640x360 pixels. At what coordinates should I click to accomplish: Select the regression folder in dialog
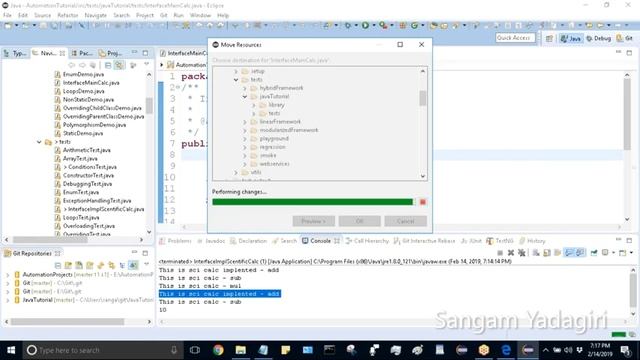272,147
